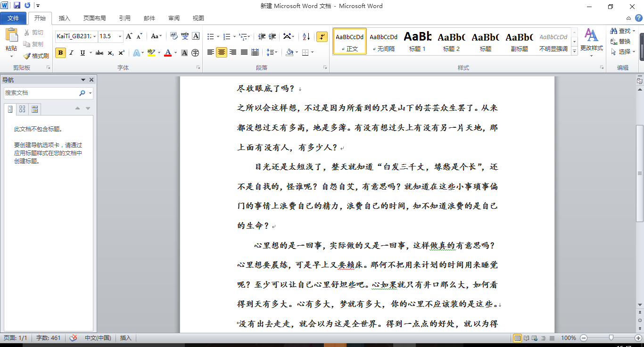Switch to View (视图) tab
Image resolution: width=644 pixels, height=347 pixels.
pyautogui.click(x=198, y=18)
